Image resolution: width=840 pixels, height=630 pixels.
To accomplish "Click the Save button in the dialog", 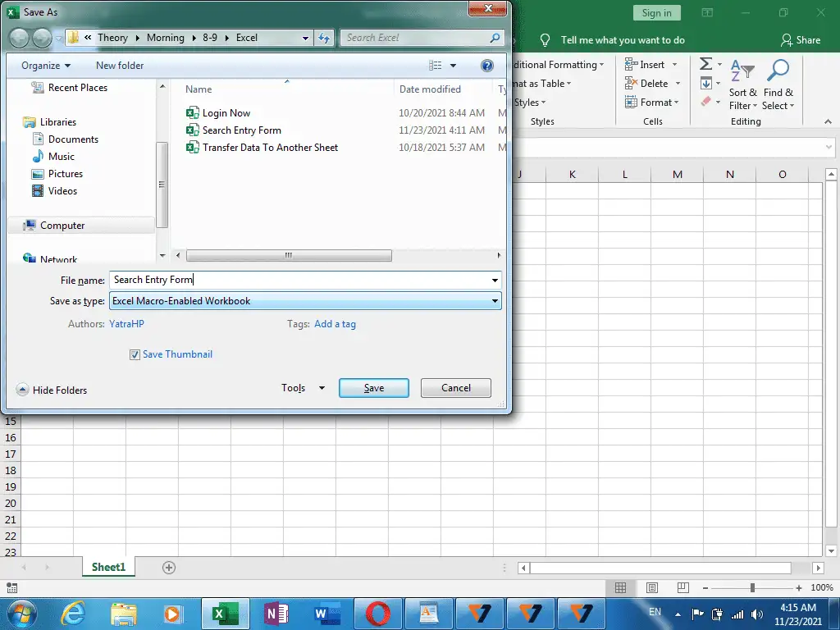I will pos(373,388).
